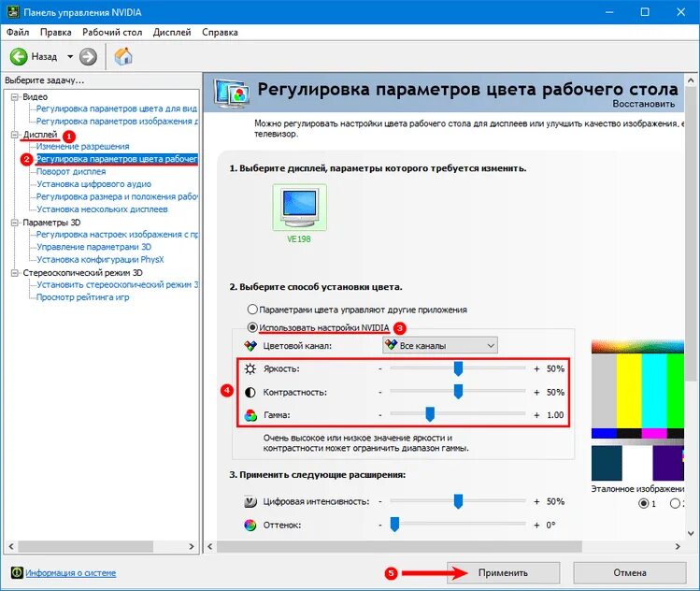This screenshot has height=591, width=700.
Task: Select 'Регулировка параметров цвета рабочего' tree item
Action: 117,159
